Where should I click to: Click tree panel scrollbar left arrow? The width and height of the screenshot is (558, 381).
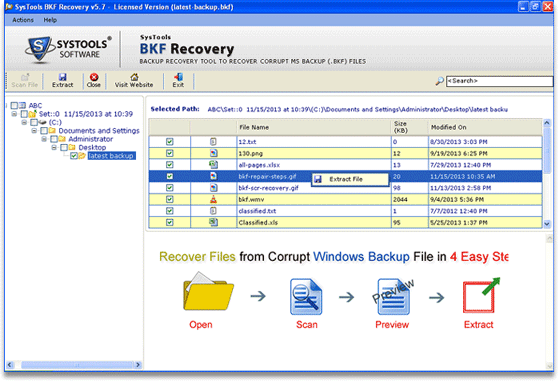pyautogui.click(x=10, y=365)
